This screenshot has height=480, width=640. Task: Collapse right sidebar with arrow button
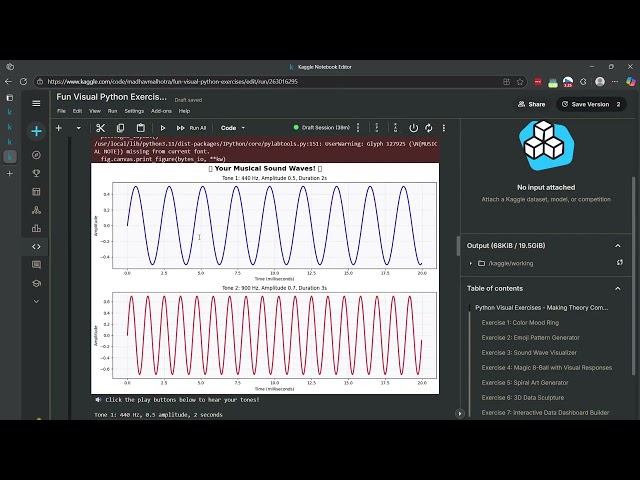click(460, 413)
